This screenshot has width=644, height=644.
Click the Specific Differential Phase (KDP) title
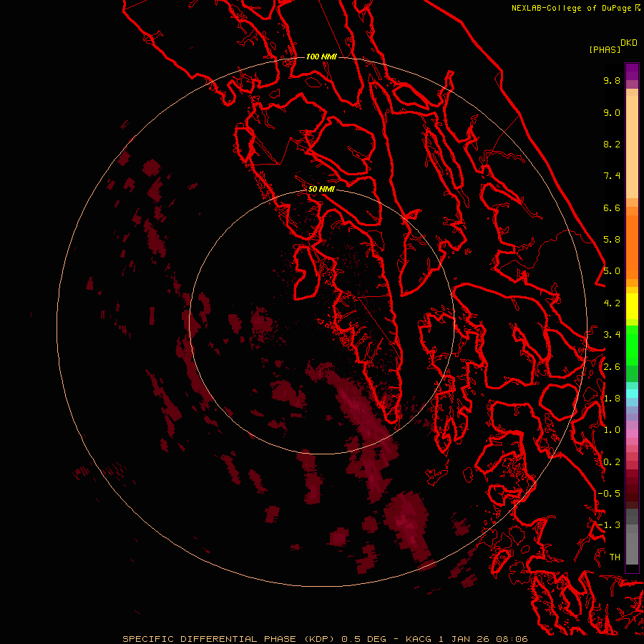pyautogui.click(x=229, y=639)
